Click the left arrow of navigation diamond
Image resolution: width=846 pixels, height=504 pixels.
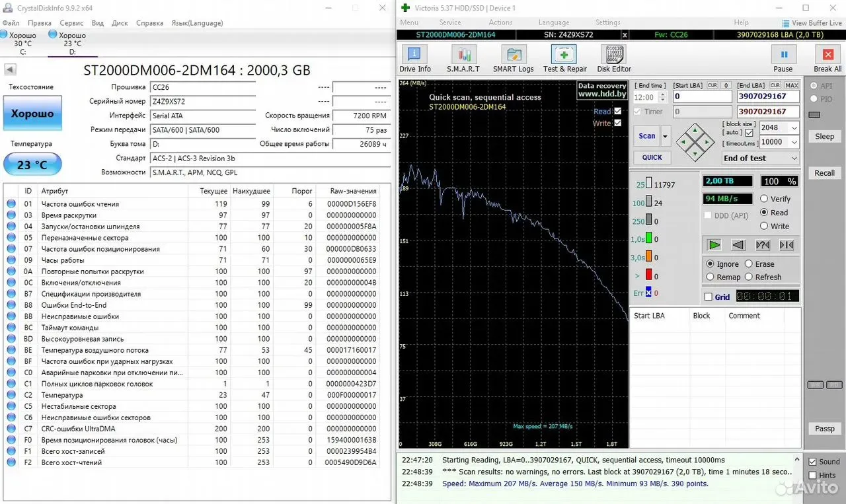tap(683, 141)
